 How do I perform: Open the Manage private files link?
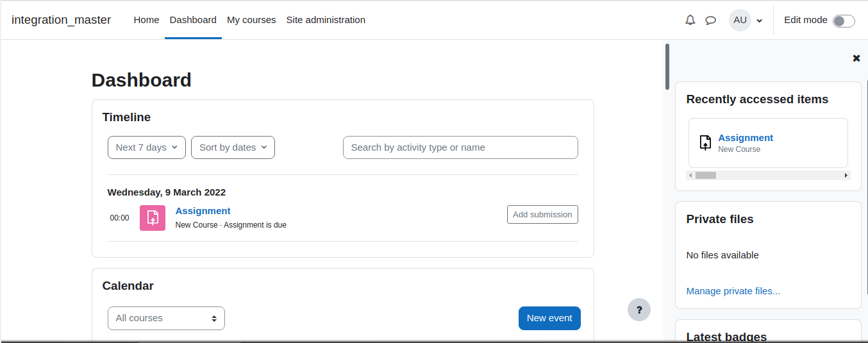click(x=733, y=291)
